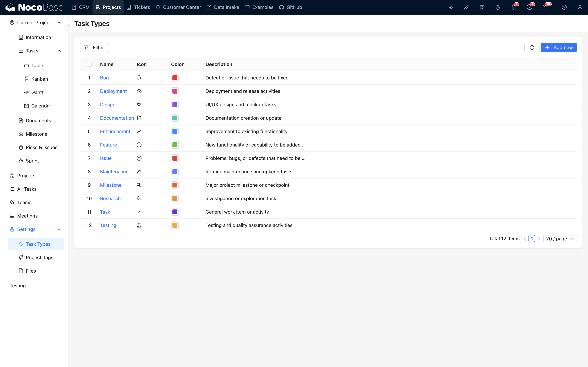Click the plugin manager rocket icon
Image resolution: width=588 pixels, height=367 pixels.
pos(466,7)
